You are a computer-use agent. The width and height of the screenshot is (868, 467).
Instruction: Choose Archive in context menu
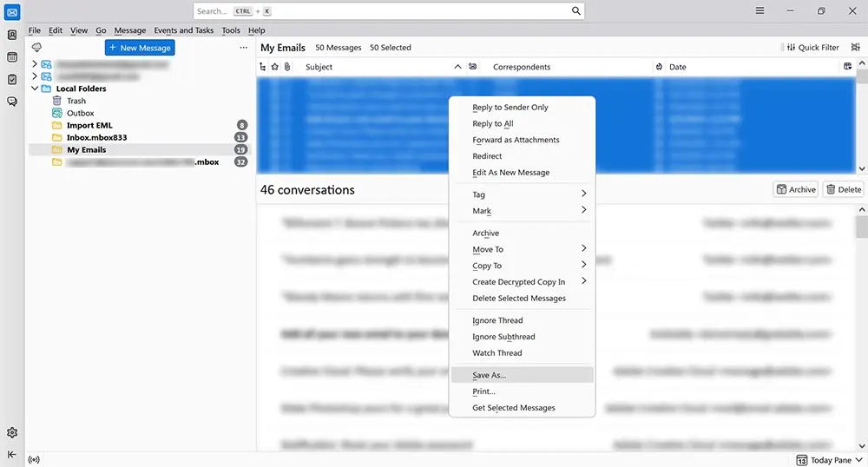522,233
